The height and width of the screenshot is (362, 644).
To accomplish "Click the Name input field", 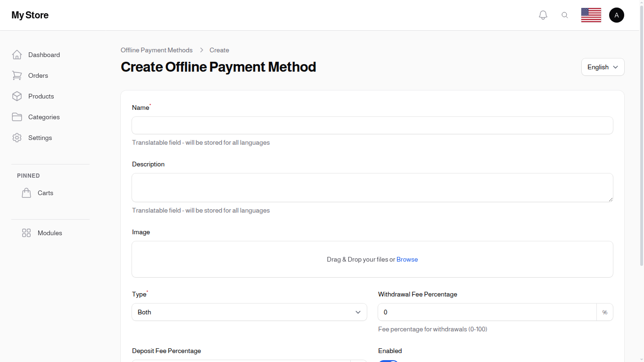I will [372, 125].
